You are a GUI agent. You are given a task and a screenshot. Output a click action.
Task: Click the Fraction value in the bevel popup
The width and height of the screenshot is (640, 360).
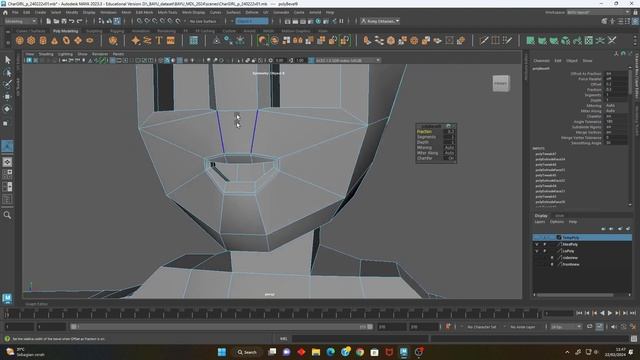click(x=450, y=131)
